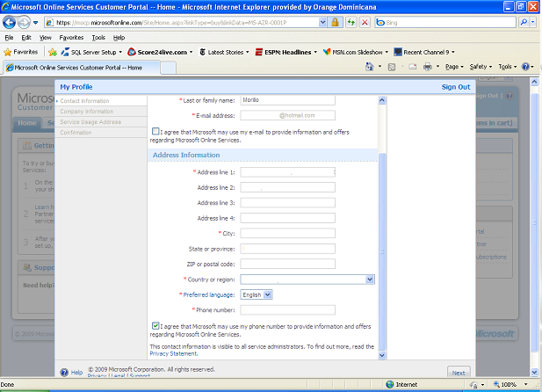Select Service Usage Address in the sidebar
Screen dimensions: 542x392
click(90, 122)
